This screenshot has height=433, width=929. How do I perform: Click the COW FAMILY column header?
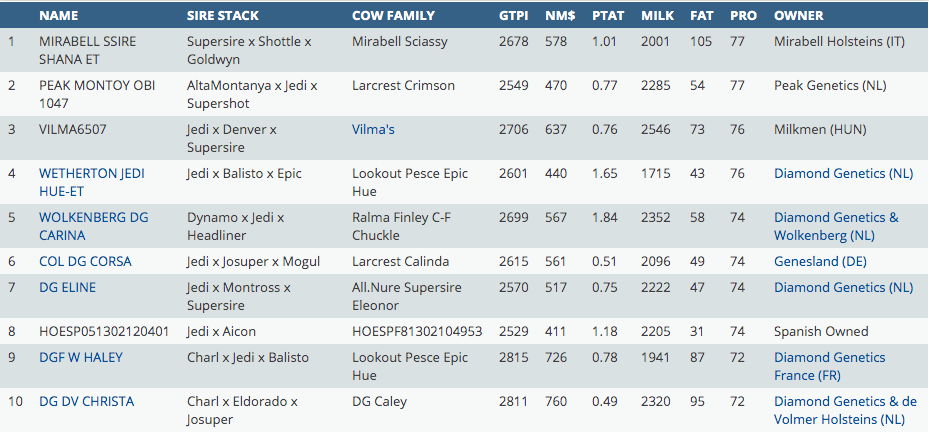click(393, 16)
